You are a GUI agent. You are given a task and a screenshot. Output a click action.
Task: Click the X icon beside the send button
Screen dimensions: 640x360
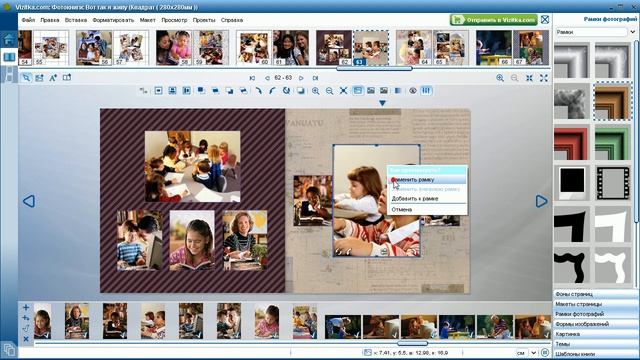point(545,20)
